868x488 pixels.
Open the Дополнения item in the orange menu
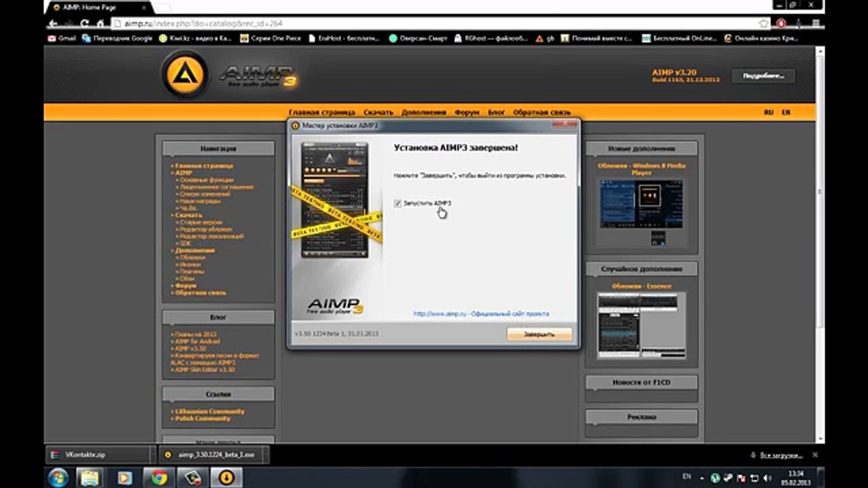point(423,113)
